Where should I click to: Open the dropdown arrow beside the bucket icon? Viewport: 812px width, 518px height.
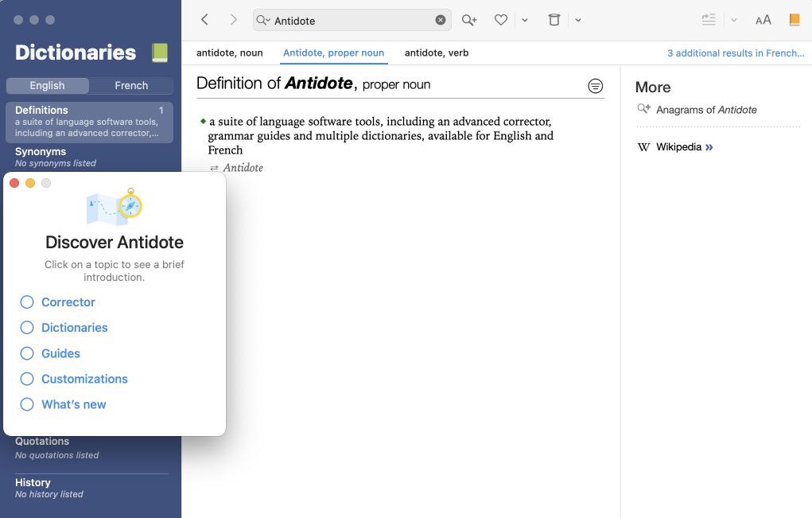point(578,21)
